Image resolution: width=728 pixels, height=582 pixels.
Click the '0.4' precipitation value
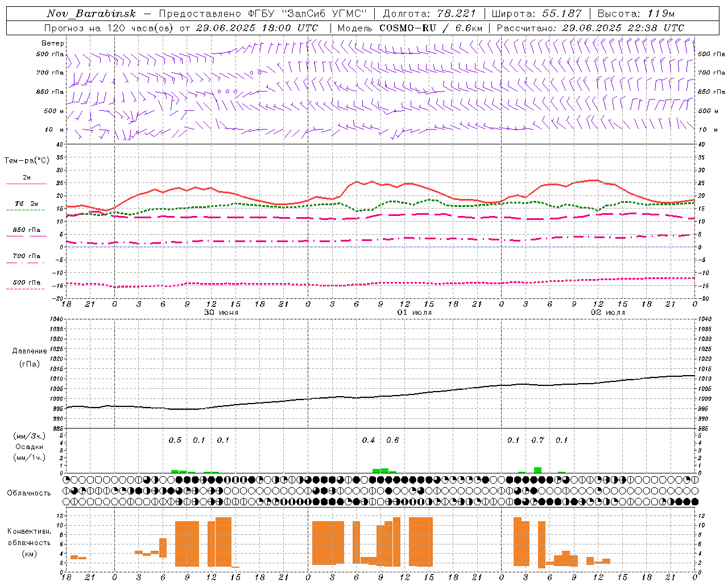click(369, 440)
